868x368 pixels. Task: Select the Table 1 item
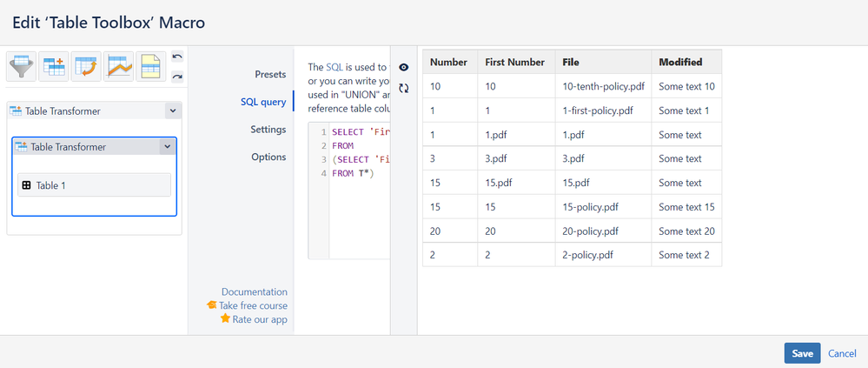pyautogui.click(x=94, y=184)
